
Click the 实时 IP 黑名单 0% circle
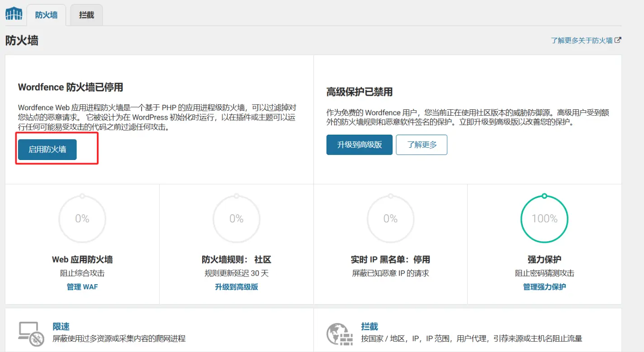(x=390, y=219)
